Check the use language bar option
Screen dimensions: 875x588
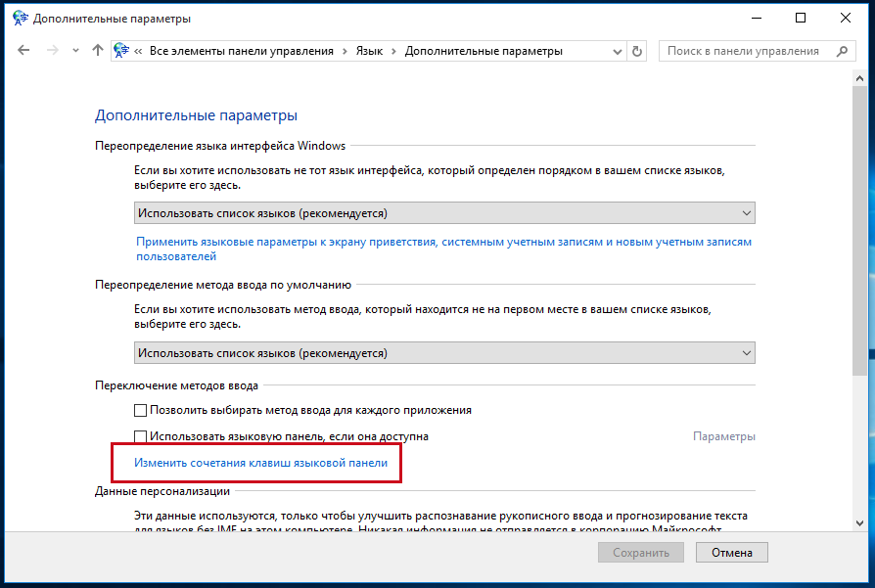tap(141, 436)
